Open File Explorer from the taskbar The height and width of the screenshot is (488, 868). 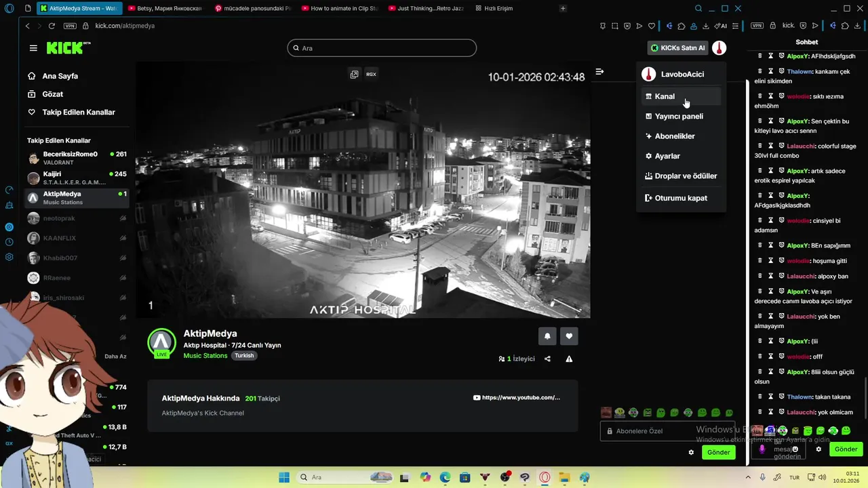[x=564, y=477]
